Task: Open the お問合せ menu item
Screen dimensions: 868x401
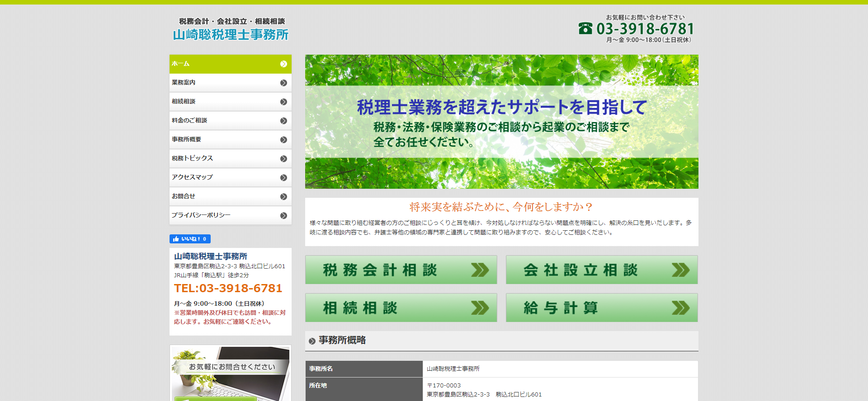Action: pos(231,196)
